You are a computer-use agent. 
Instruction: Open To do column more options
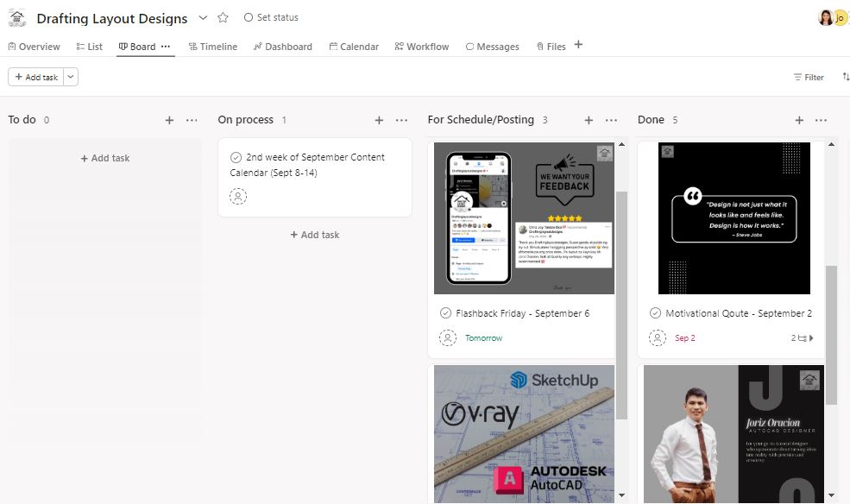192,120
